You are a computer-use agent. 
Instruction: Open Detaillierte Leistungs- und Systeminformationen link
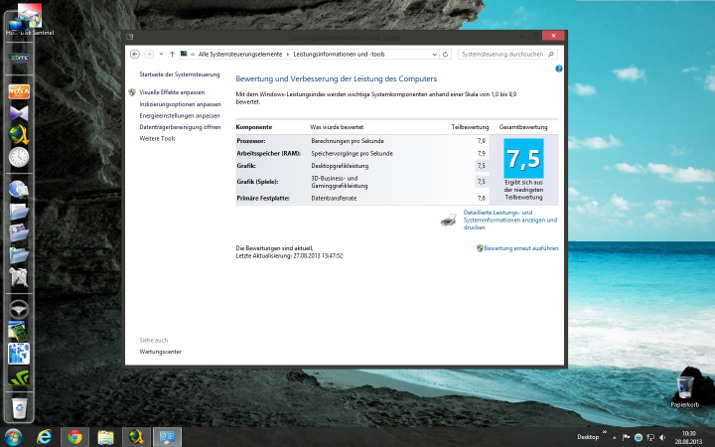510,220
